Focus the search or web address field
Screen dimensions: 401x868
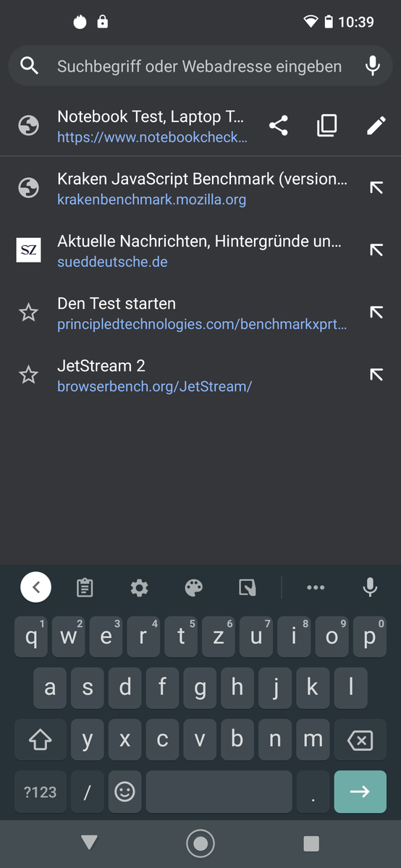coord(199,67)
